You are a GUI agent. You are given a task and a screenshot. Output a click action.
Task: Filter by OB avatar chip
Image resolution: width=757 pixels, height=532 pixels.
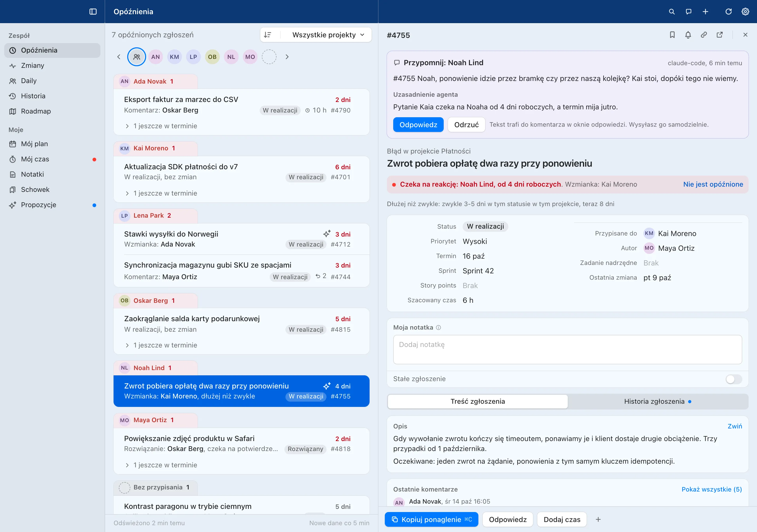[x=212, y=57]
